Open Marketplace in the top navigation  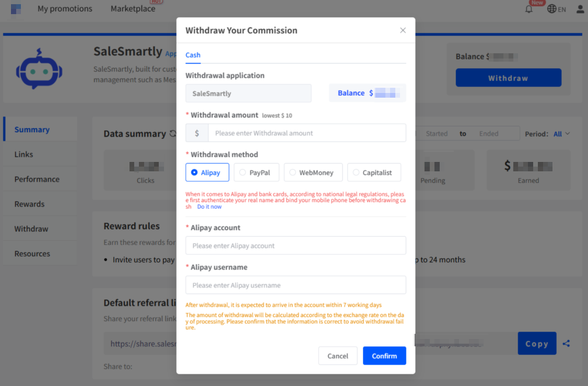[133, 9]
